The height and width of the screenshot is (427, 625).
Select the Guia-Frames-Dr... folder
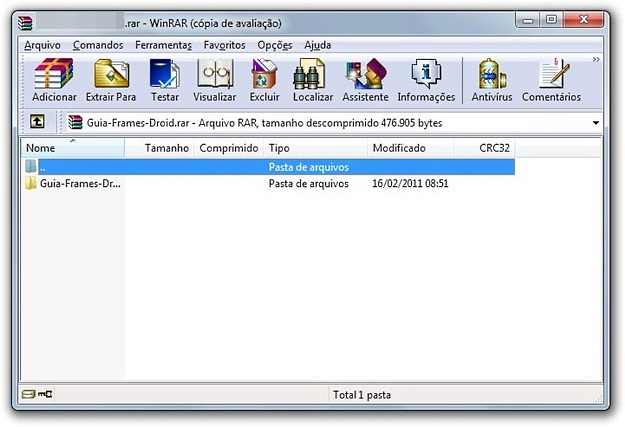pos(79,184)
